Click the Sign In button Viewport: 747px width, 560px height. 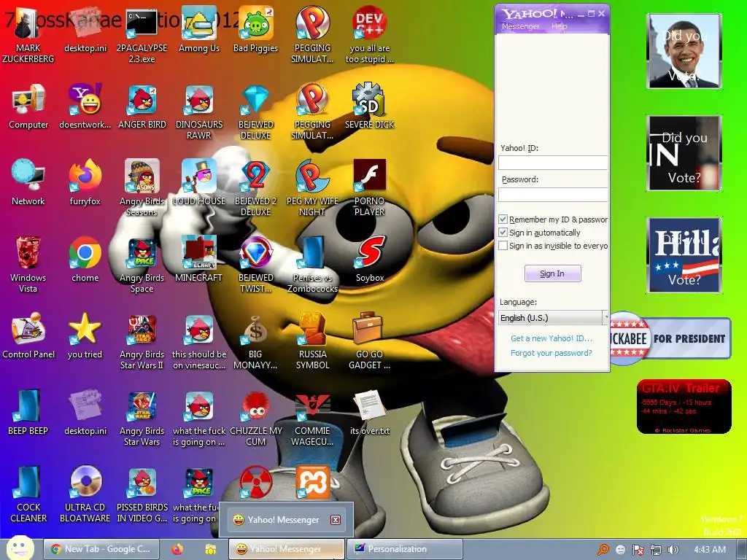553,274
